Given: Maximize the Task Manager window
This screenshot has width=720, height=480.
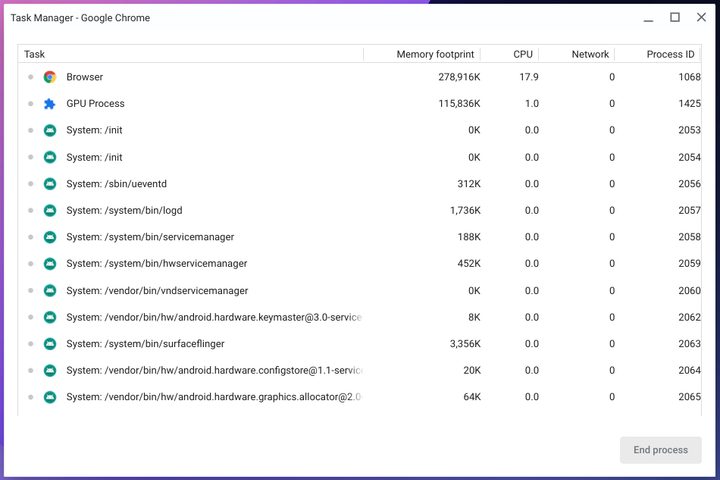Looking at the screenshot, I should (x=675, y=17).
